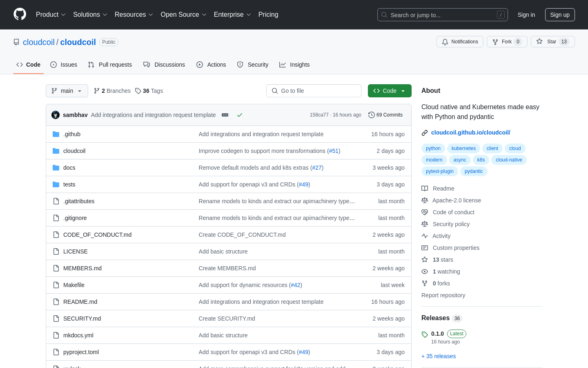Open pull request #51 link
The height and width of the screenshot is (368, 588).
334,151
